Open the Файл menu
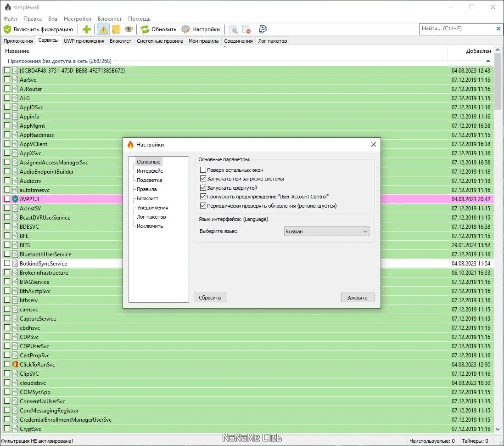 pos(10,19)
